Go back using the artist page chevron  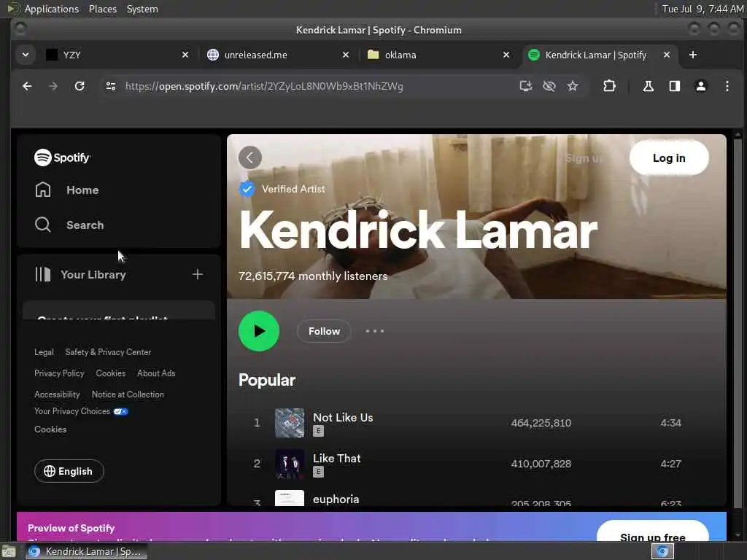click(x=250, y=157)
